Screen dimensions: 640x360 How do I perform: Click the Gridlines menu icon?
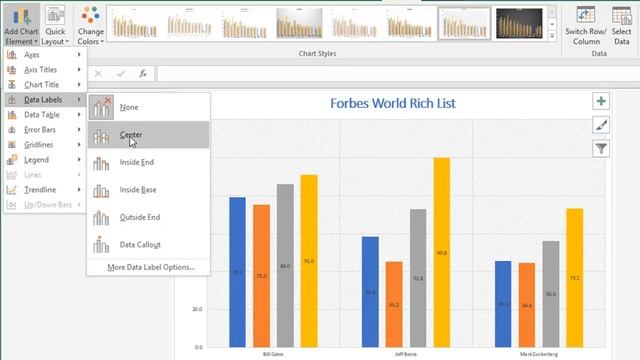pos(12,145)
